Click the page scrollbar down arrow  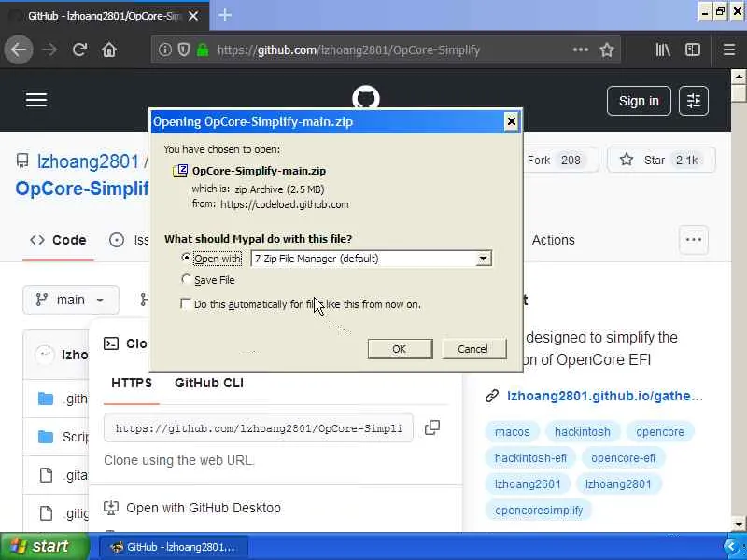tap(739, 524)
